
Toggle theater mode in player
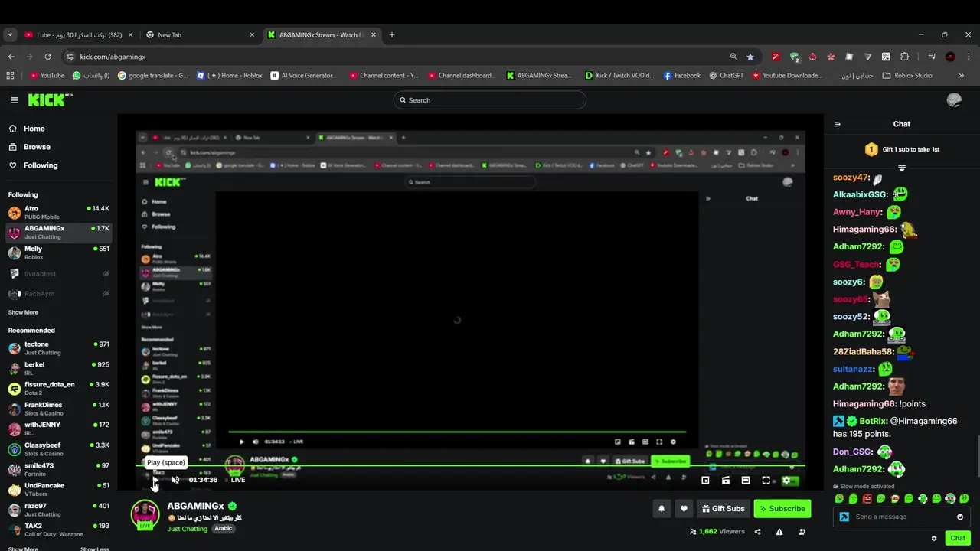[746, 480]
